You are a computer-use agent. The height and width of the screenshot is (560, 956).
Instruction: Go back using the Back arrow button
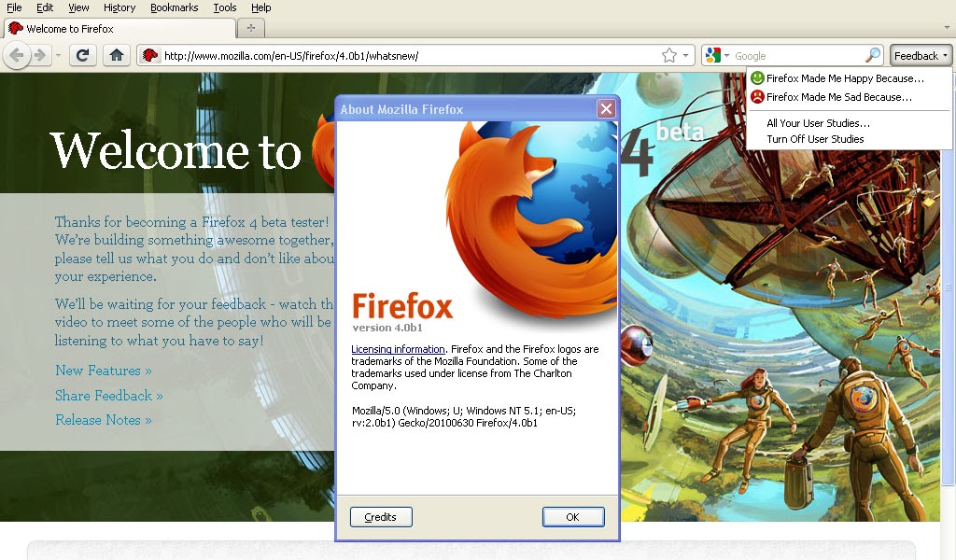[x=17, y=55]
